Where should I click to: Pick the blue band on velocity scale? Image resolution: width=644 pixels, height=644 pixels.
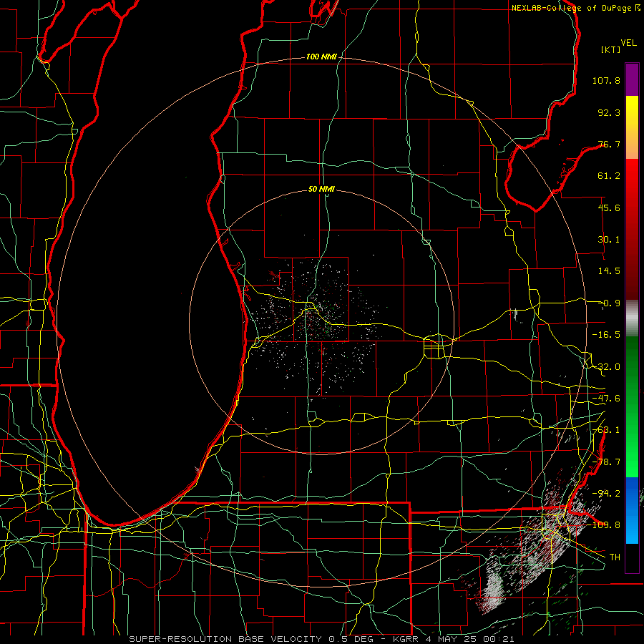point(632,510)
